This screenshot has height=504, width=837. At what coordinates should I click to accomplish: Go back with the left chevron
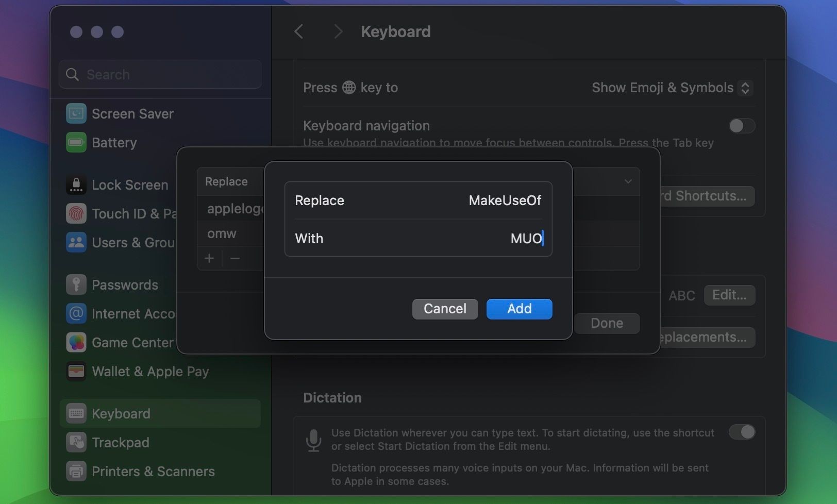(x=299, y=31)
